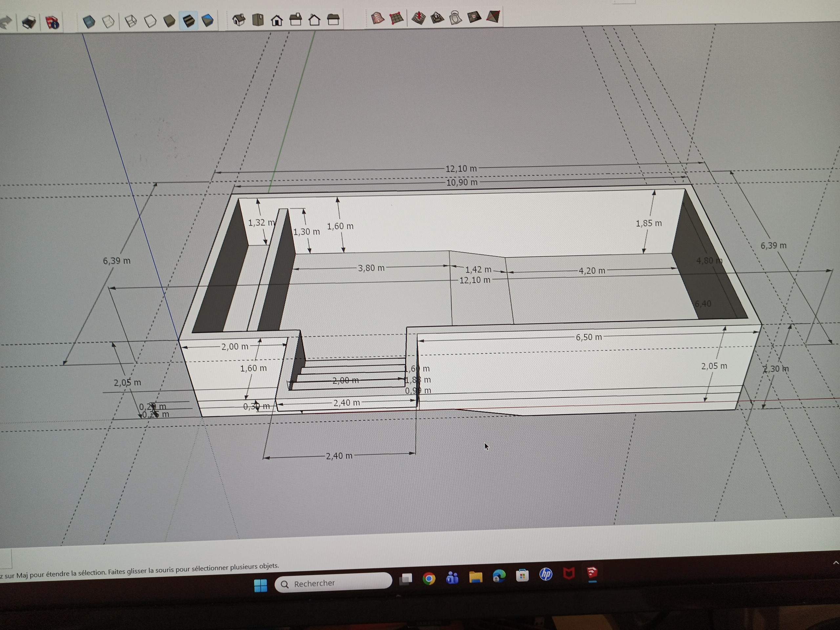Open Model Info from the toolbar
This screenshot has height=630, width=840.
(52, 22)
